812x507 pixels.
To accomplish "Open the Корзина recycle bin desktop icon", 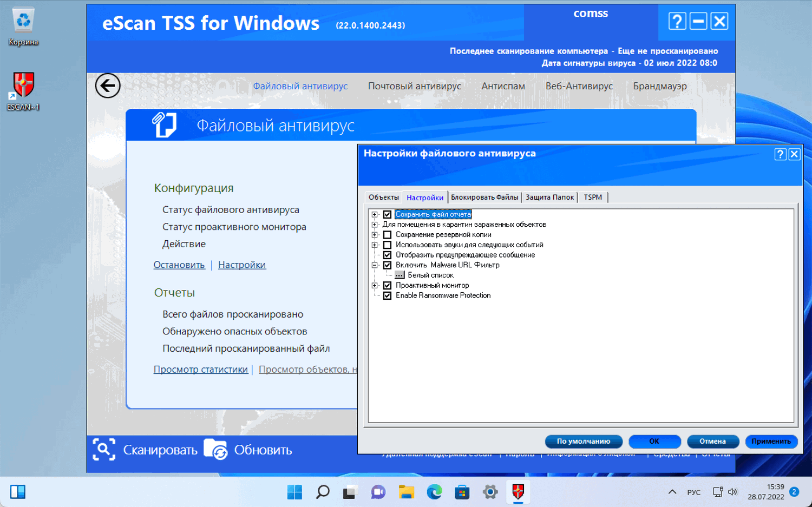I will (23, 27).
